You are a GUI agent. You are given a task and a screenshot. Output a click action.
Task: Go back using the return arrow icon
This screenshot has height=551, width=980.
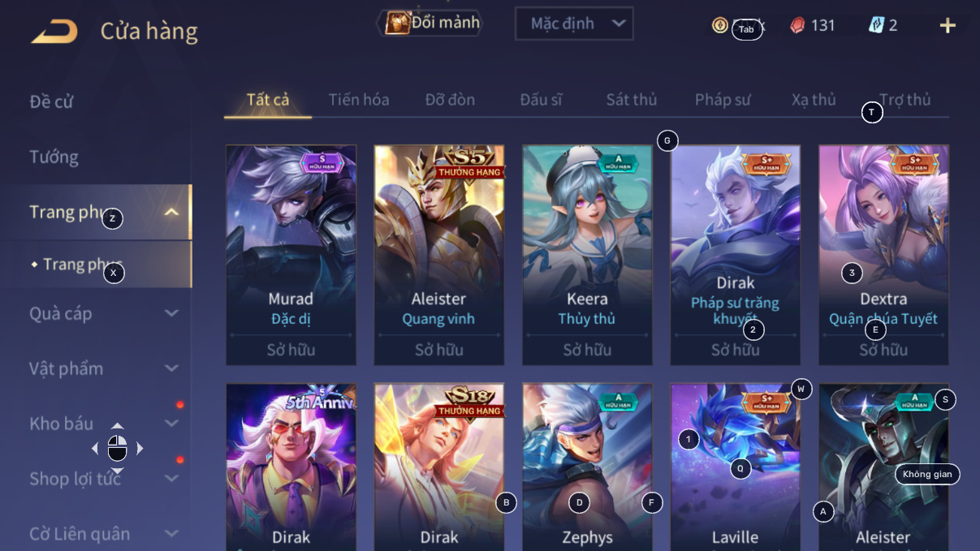tap(54, 32)
